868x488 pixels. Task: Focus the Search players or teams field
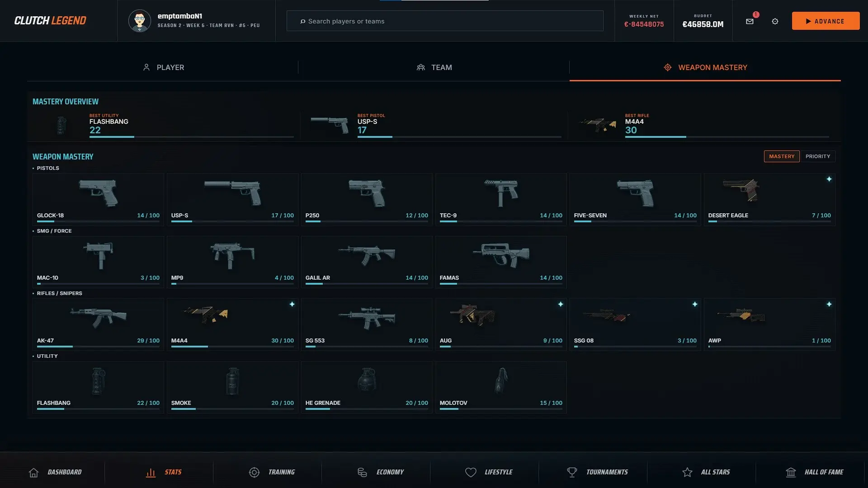(445, 21)
